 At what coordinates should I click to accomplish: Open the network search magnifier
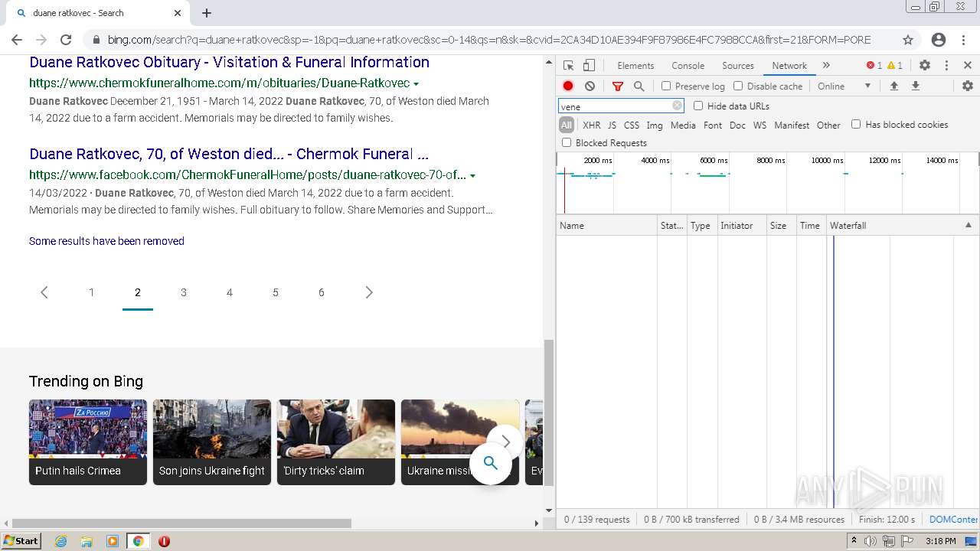(639, 86)
